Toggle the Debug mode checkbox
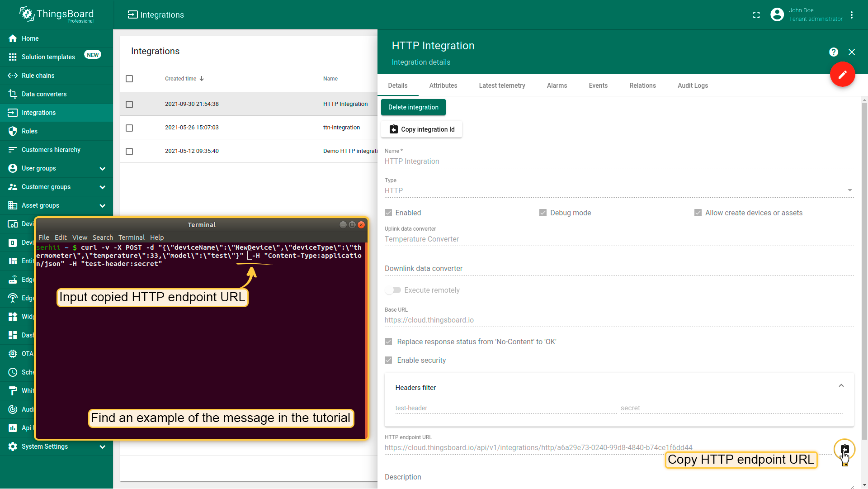Screen dimensions: 868x489 (x=543, y=213)
